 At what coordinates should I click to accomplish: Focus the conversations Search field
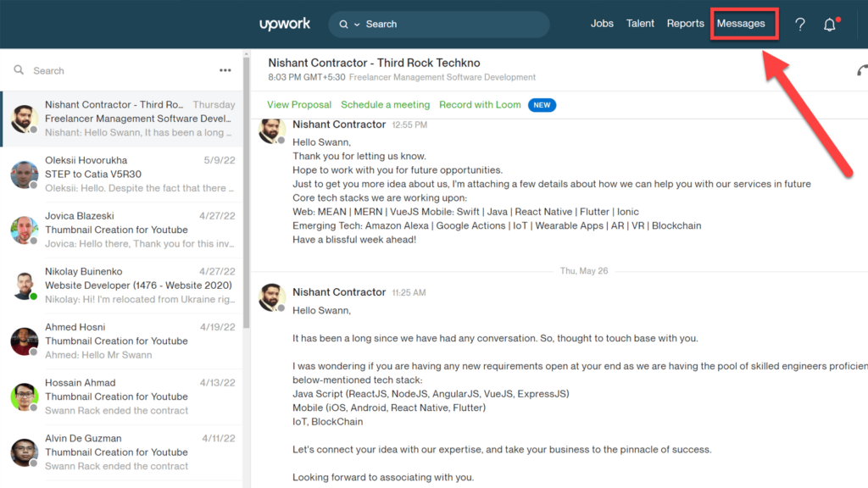tap(122, 71)
